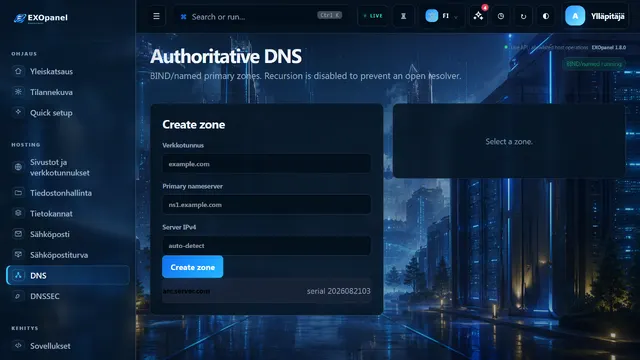This screenshot has height=360, width=640.
Task: Open Sähköpostiturva in sidebar
Action: point(68,255)
